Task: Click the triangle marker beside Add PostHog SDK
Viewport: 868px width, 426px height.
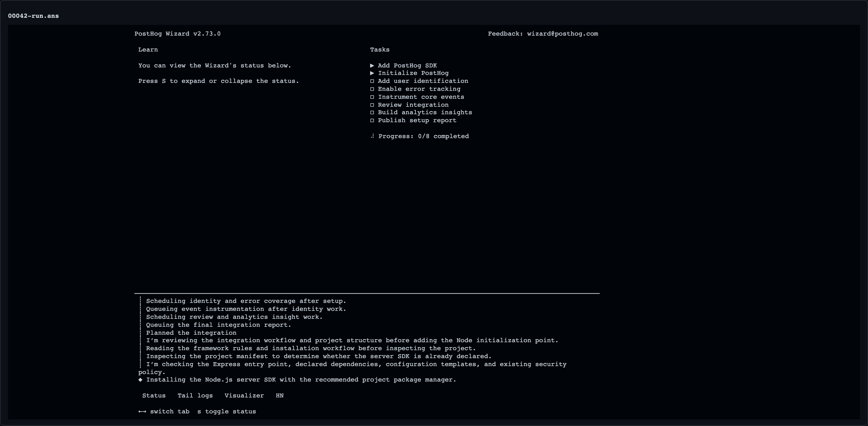Action: [x=372, y=66]
